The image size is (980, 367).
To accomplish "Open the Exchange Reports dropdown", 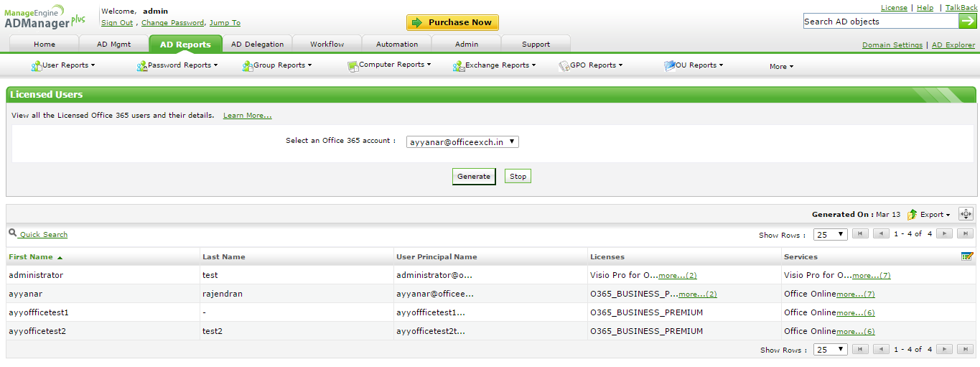I will pyautogui.click(x=500, y=65).
